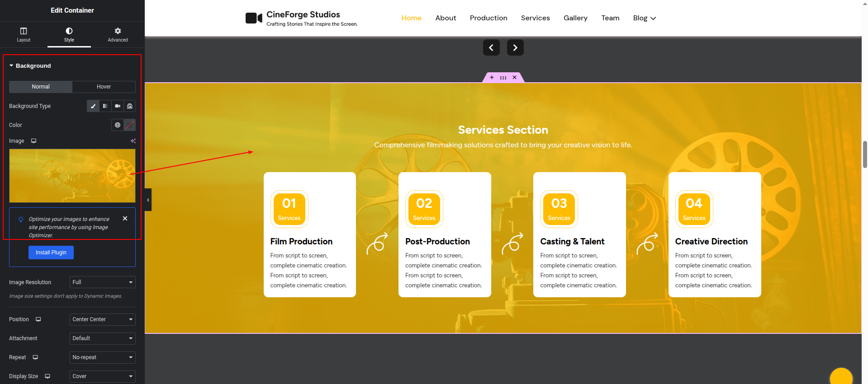Select the slideshow background type icon
868x384 pixels.
click(130, 106)
